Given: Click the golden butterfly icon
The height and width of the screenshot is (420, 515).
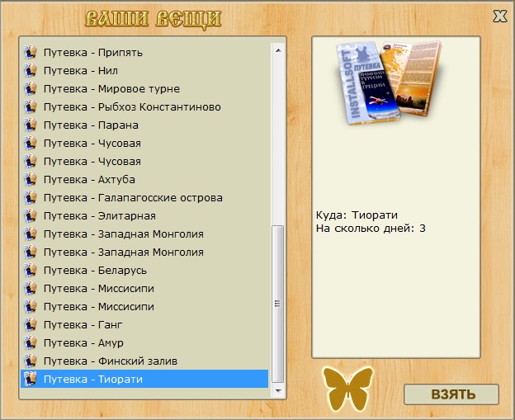Looking at the screenshot, I should (348, 388).
